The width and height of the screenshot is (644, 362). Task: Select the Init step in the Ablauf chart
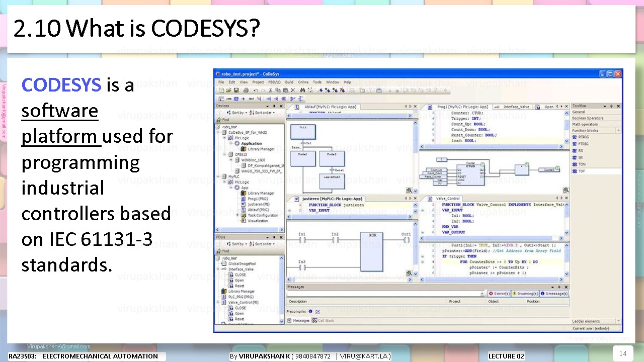302,132
